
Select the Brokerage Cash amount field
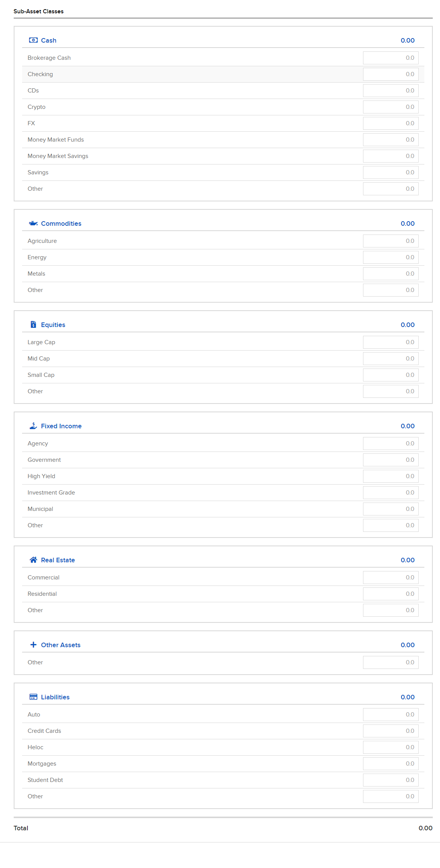pos(390,58)
